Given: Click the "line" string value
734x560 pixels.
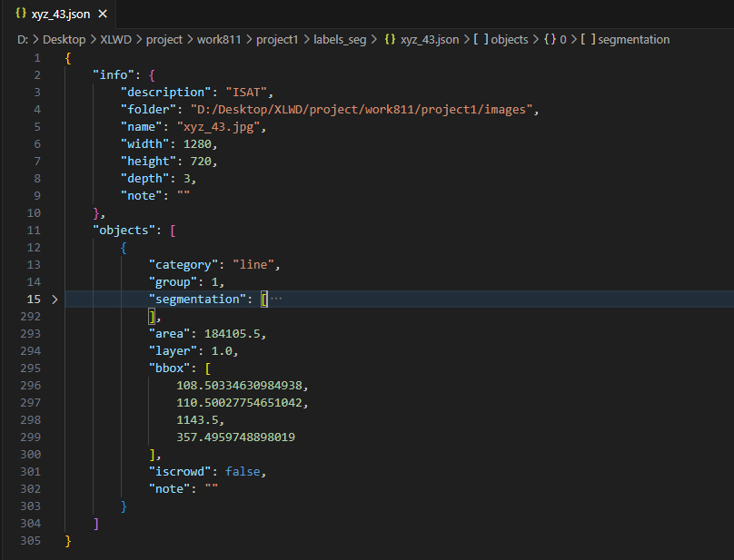Looking at the screenshot, I should point(253,265).
